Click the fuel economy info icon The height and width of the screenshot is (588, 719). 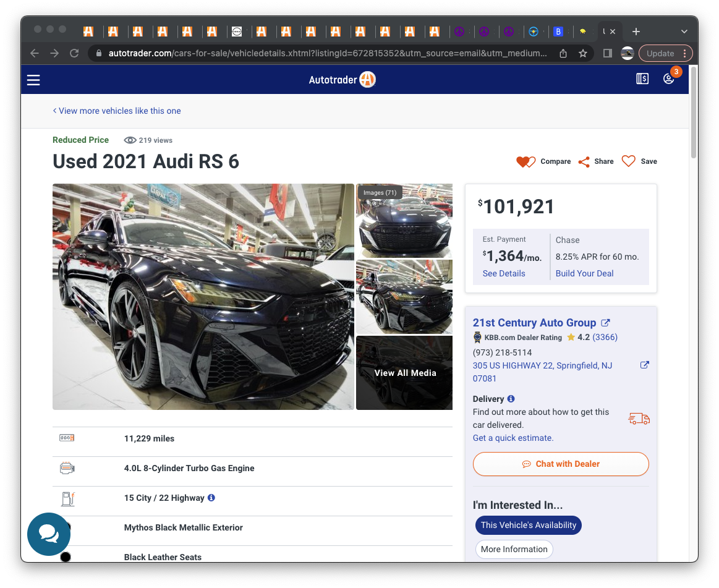pyautogui.click(x=211, y=498)
